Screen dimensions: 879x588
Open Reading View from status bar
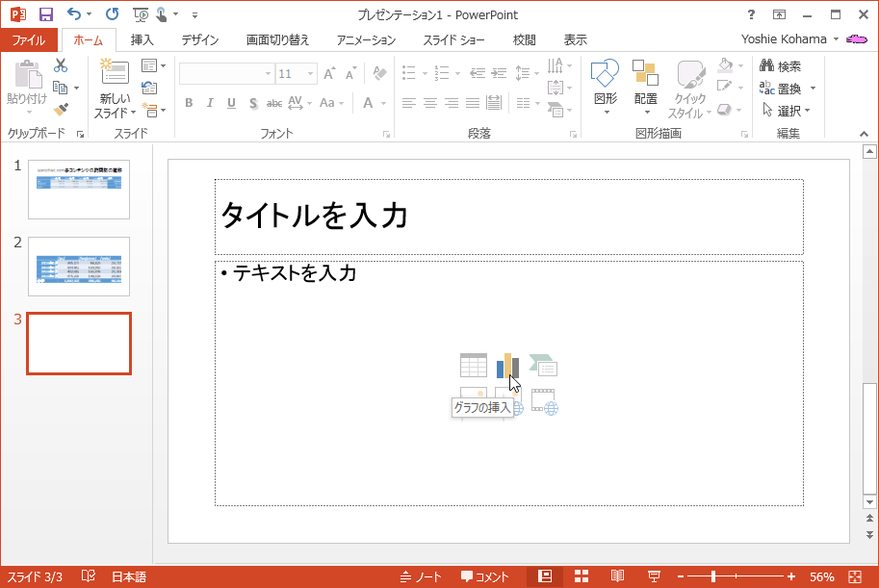(x=618, y=576)
